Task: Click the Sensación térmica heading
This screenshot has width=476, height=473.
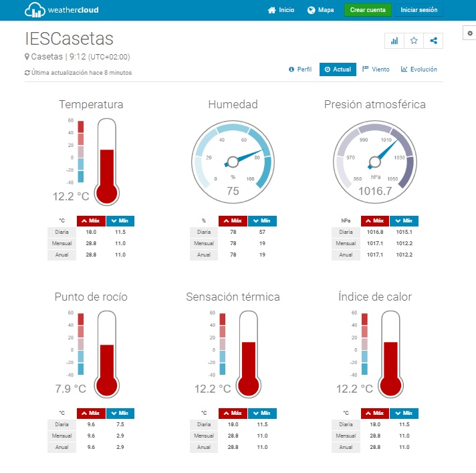Action: (x=233, y=297)
